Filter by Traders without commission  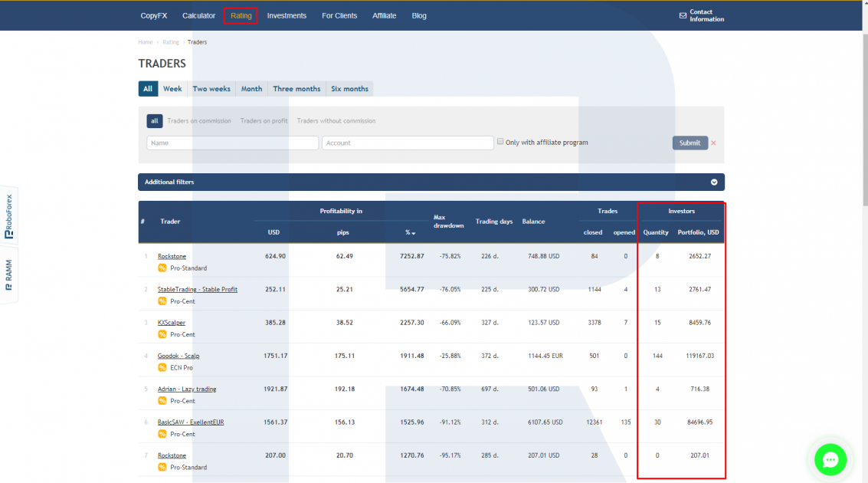point(336,121)
